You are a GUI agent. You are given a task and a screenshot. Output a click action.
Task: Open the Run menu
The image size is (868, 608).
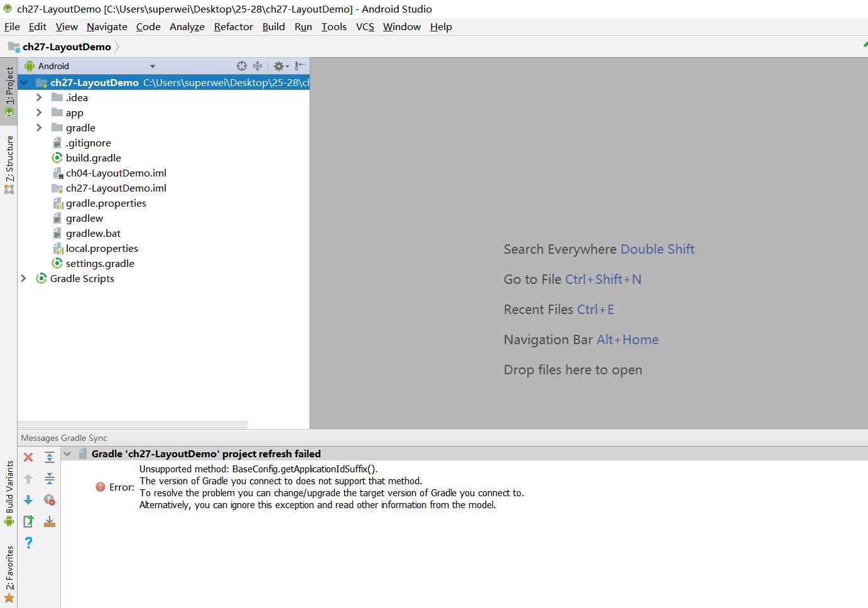(303, 26)
